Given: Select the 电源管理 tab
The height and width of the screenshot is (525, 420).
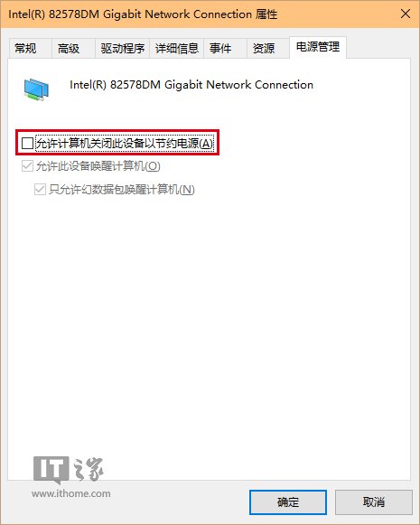Looking at the screenshot, I should (318, 47).
